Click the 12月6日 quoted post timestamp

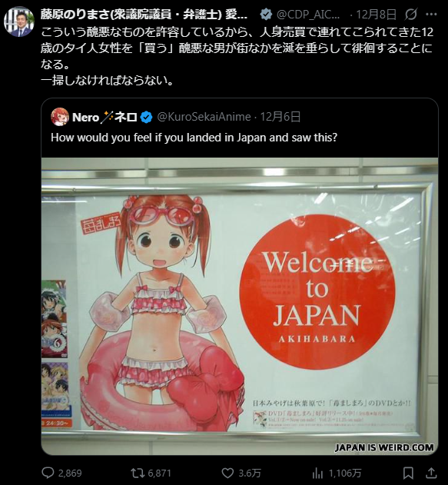pos(280,117)
